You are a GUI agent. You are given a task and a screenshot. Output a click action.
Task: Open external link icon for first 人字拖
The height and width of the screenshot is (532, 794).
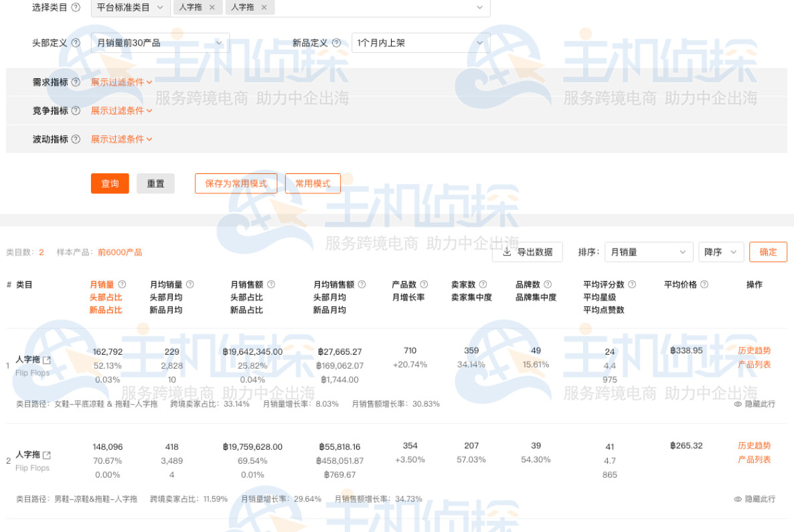pyautogui.click(x=47, y=360)
